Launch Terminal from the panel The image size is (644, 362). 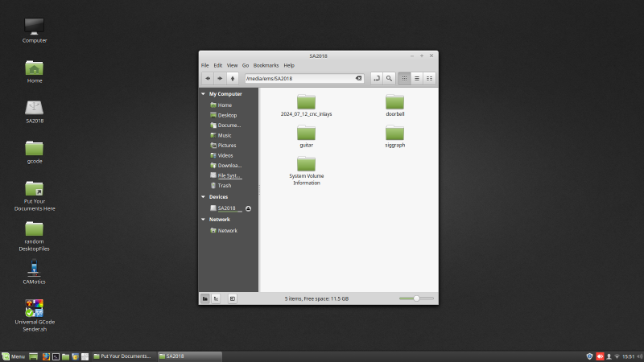[x=56, y=356]
